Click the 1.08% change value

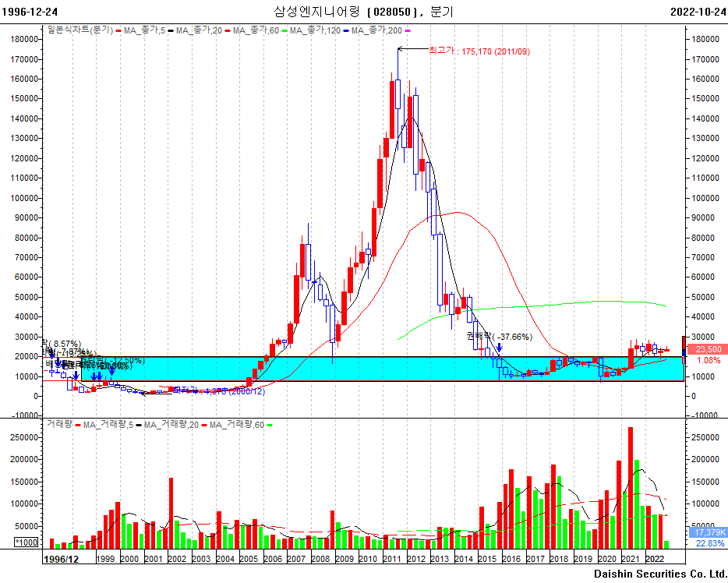coord(709,360)
